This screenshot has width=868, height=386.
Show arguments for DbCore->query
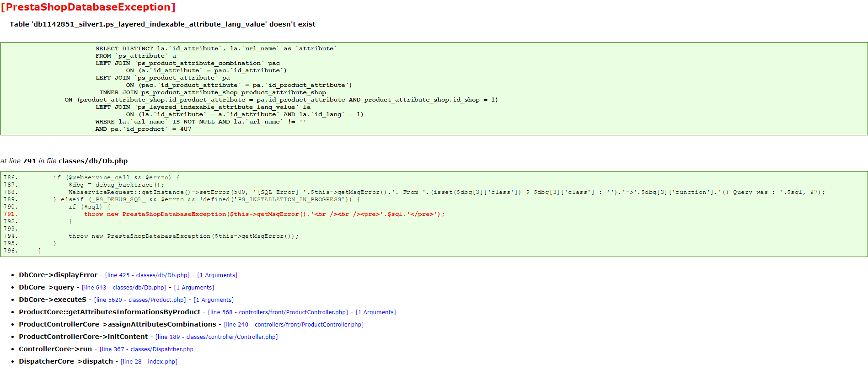coord(194,288)
